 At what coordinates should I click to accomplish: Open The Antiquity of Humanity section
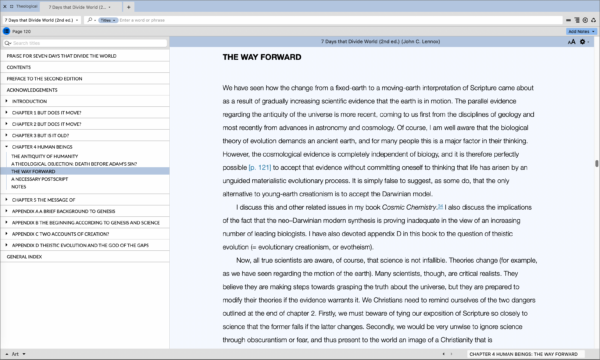pos(44,156)
